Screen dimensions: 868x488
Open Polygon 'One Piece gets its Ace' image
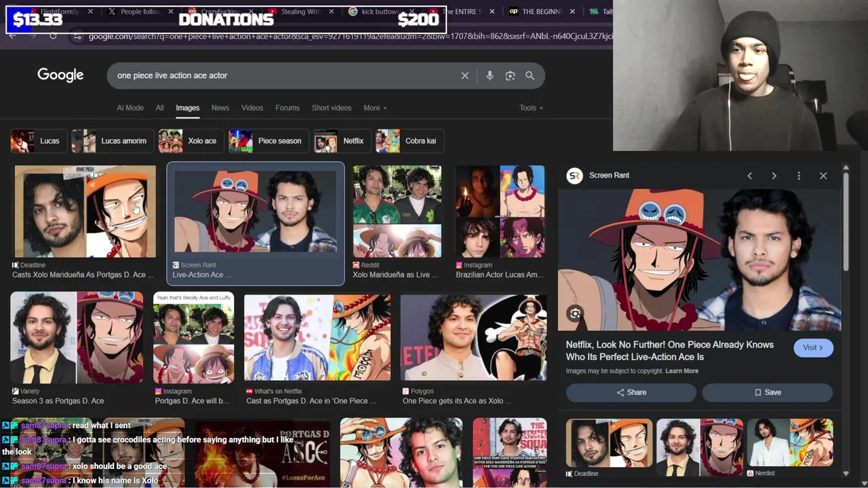pos(473,338)
